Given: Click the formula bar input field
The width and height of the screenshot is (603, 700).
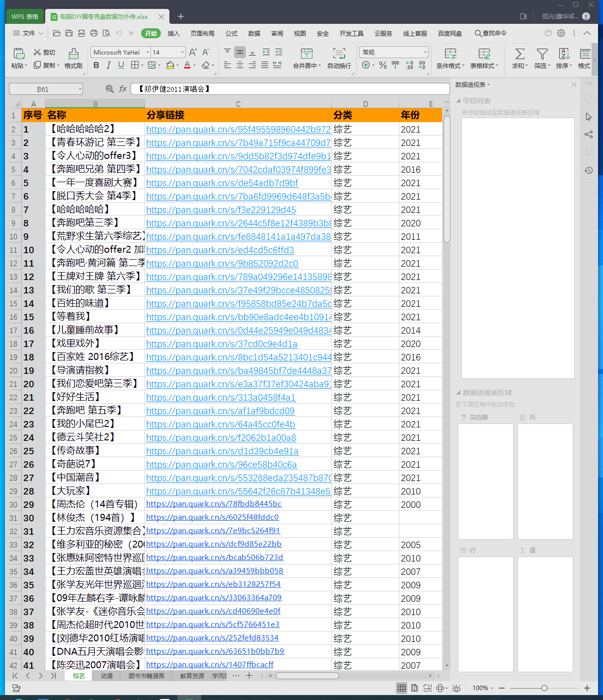Looking at the screenshot, I should tap(290, 89).
